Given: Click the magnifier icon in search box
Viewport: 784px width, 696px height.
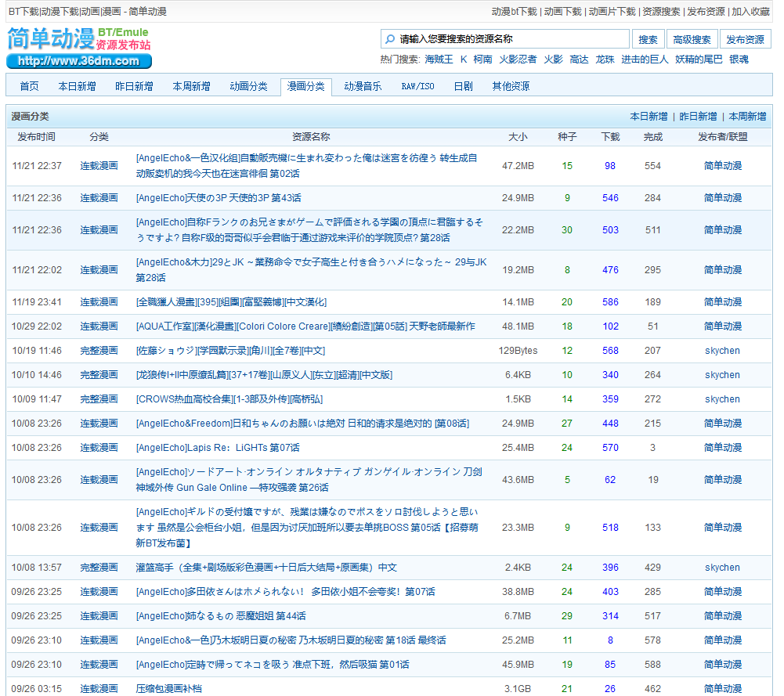Looking at the screenshot, I should point(389,39).
